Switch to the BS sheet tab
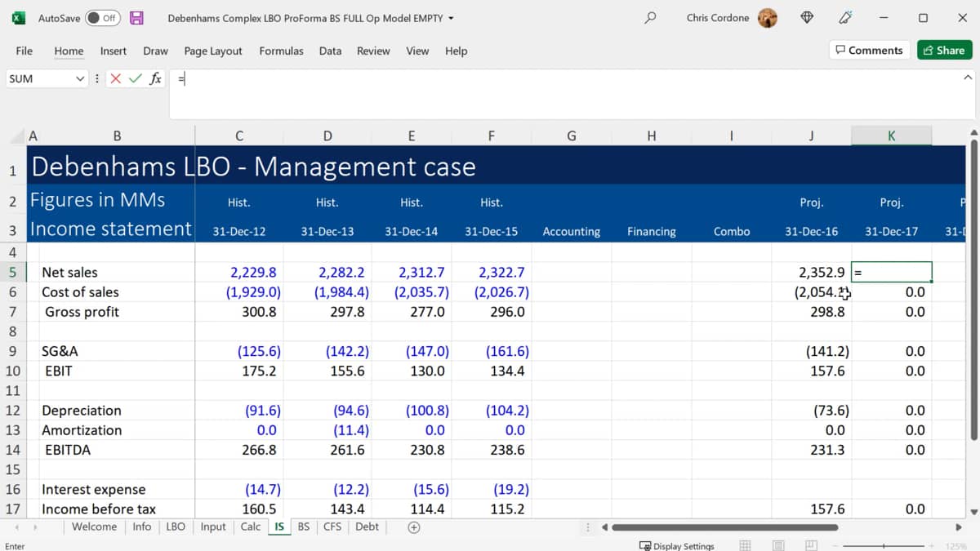The width and height of the screenshot is (980, 551). pos(304,527)
